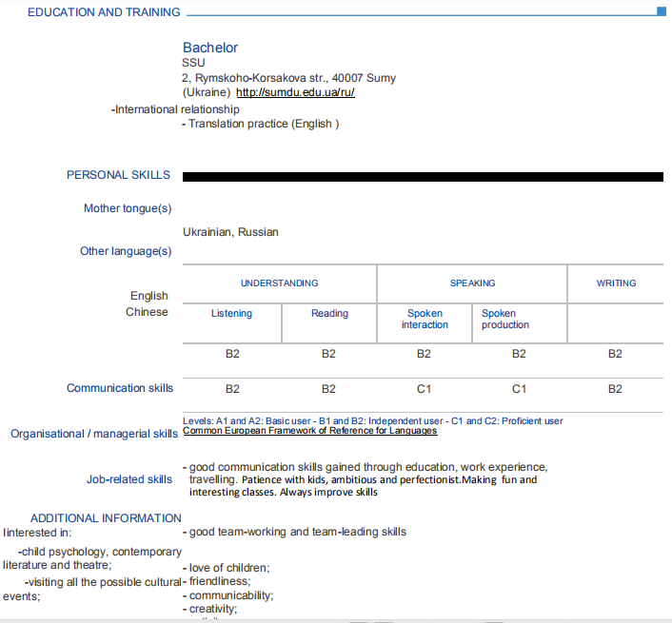Viewport: 672px width, 623px height.
Task: Click the Writing column header
Action: click(616, 283)
